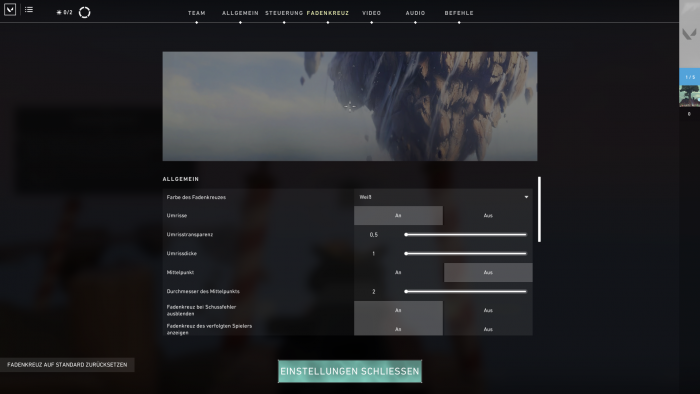Click the circular loading ring icon

pos(84,12)
